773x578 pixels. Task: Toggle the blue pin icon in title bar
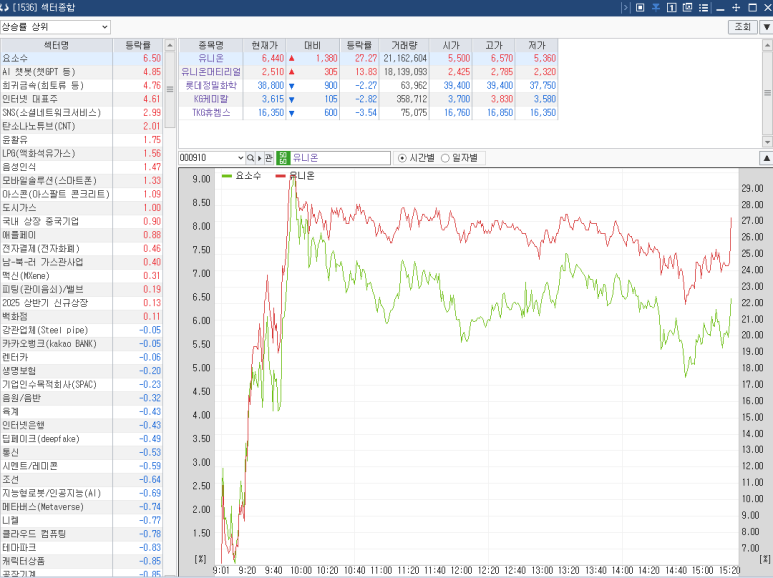[656, 7]
